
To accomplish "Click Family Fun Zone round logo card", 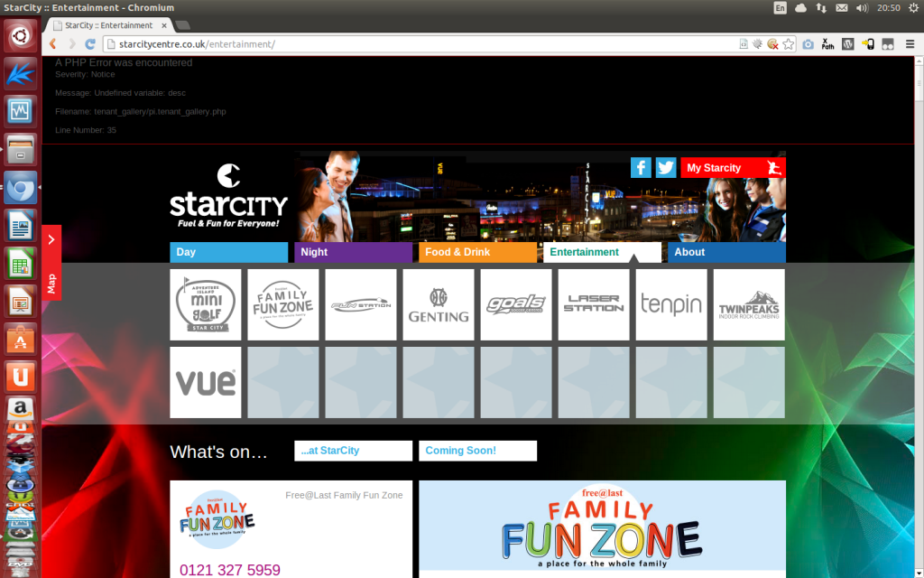I will coord(217,519).
